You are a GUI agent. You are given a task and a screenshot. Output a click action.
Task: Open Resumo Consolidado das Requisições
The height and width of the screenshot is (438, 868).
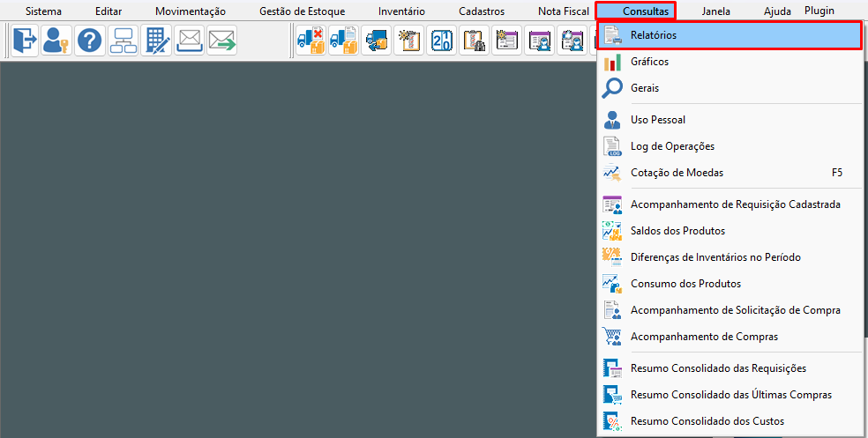click(x=729, y=368)
